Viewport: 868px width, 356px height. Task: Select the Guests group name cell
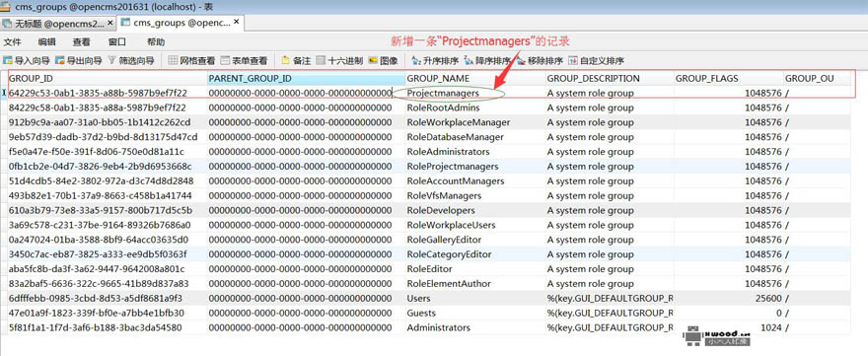point(475,313)
